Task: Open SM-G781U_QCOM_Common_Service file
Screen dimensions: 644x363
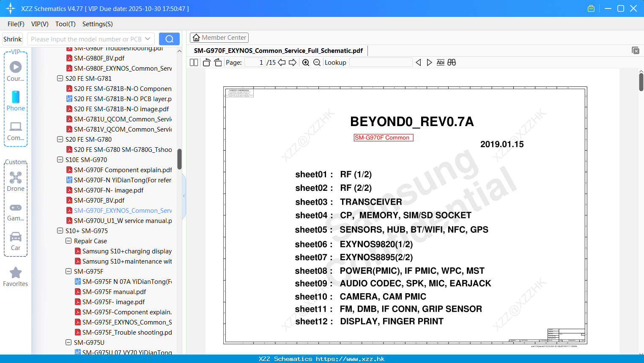Action: (x=119, y=119)
